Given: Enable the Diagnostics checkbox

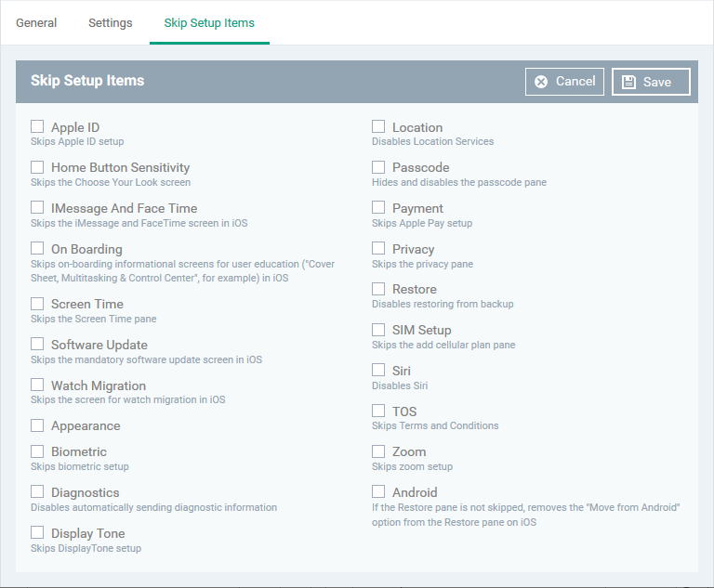Looking at the screenshot, I should coord(37,492).
